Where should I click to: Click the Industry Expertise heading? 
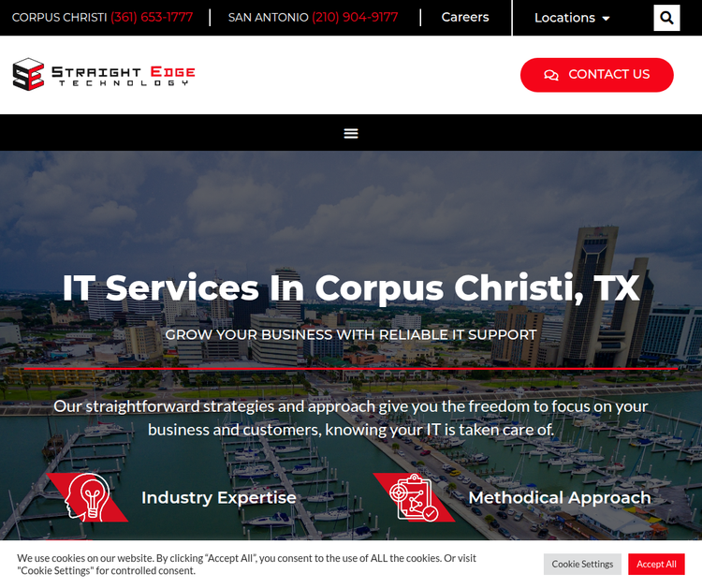(x=219, y=498)
